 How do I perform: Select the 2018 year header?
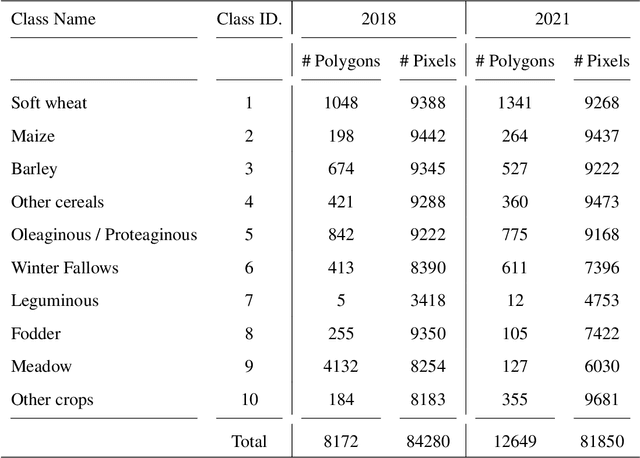click(x=378, y=18)
